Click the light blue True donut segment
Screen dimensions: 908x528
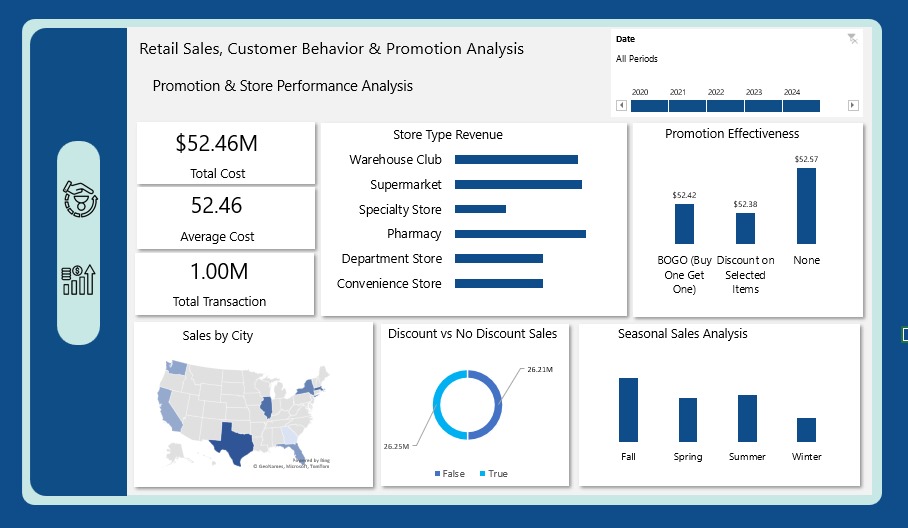tap(439, 405)
